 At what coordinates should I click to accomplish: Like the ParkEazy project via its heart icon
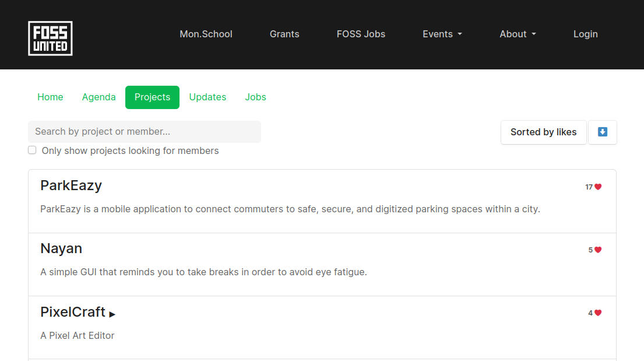[599, 187]
